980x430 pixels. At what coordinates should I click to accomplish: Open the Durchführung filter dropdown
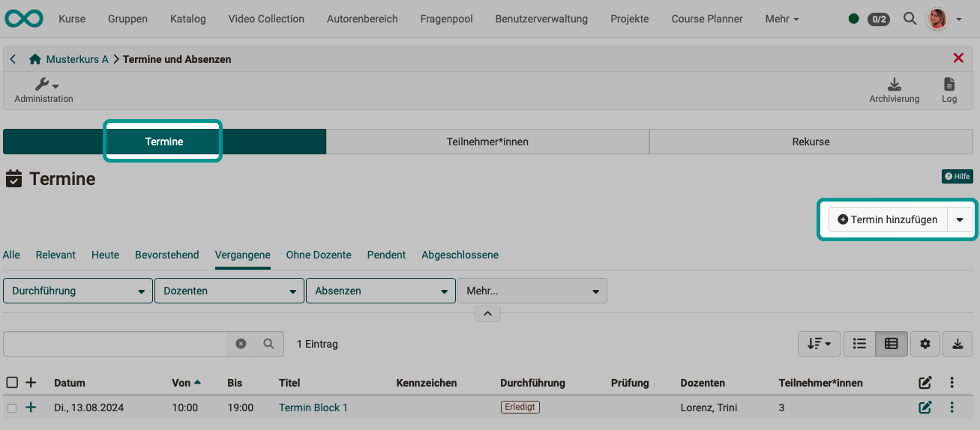click(78, 291)
